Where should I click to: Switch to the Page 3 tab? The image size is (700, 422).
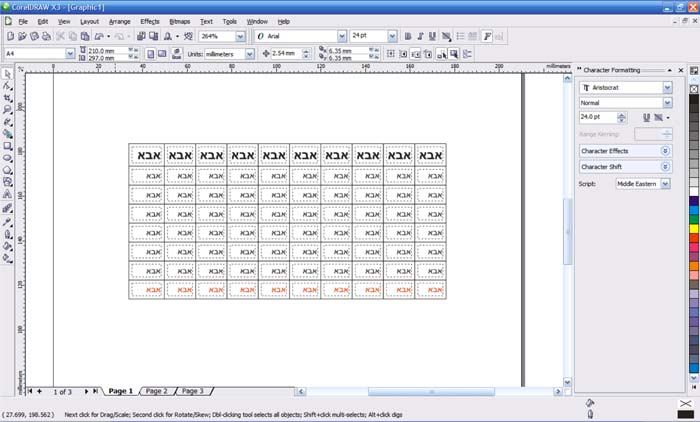pyautogui.click(x=192, y=391)
